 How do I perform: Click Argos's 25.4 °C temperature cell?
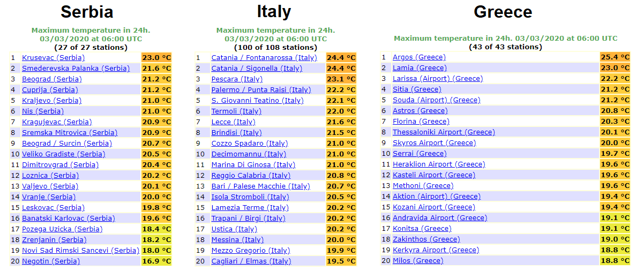coord(615,57)
